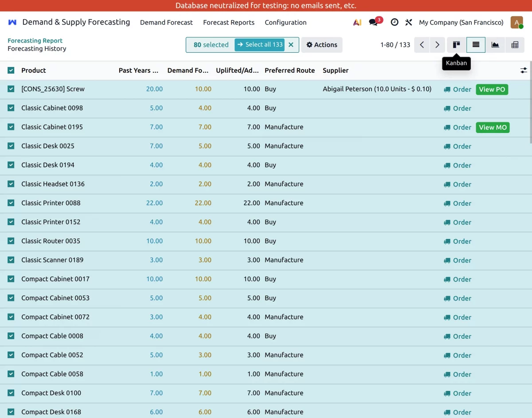Switch to List view
Image resolution: width=532 pixels, height=418 pixels.
pos(476,45)
